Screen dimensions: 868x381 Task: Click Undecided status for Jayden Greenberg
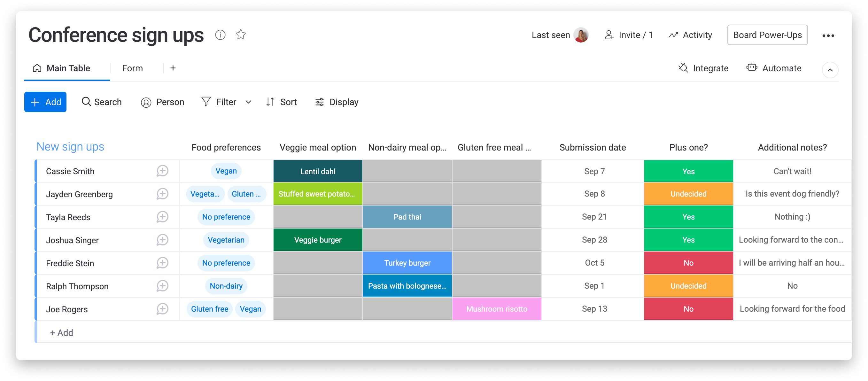coord(688,194)
